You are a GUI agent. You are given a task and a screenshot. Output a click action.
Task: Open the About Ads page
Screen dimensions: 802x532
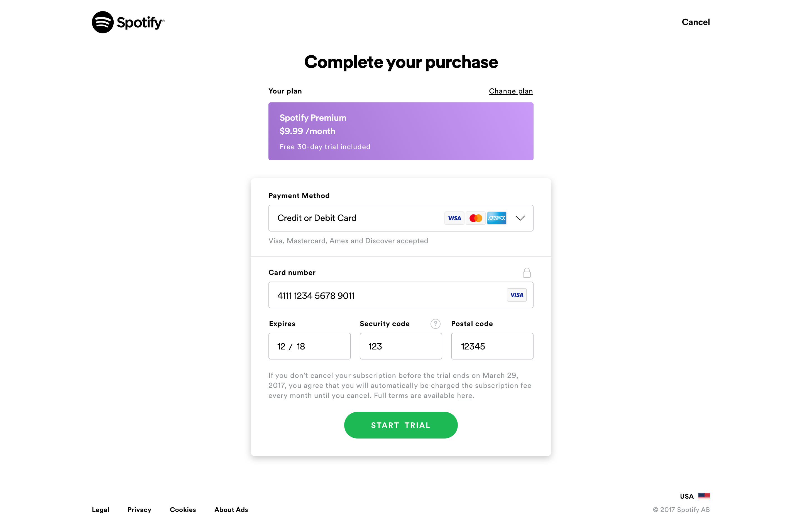click(231, 510)
